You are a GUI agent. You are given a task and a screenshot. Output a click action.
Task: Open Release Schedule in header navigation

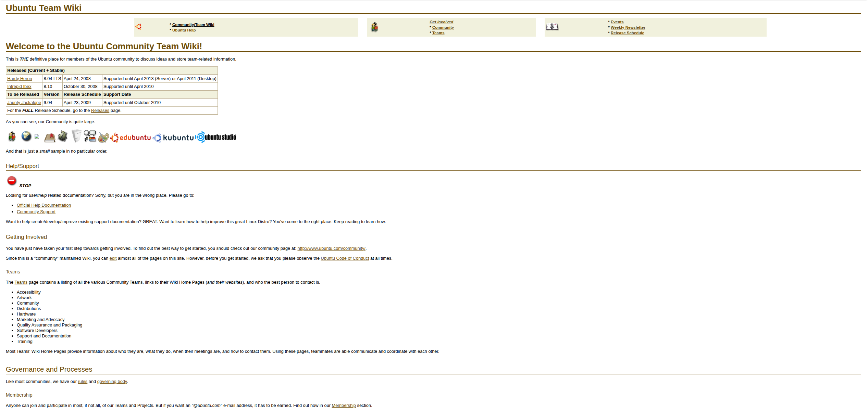pyautogui.click(x=627, y=33)
